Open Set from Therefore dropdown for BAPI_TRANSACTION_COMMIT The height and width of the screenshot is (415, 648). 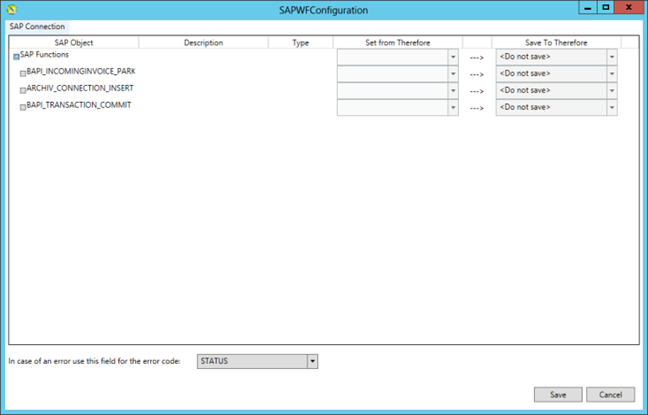452,108
